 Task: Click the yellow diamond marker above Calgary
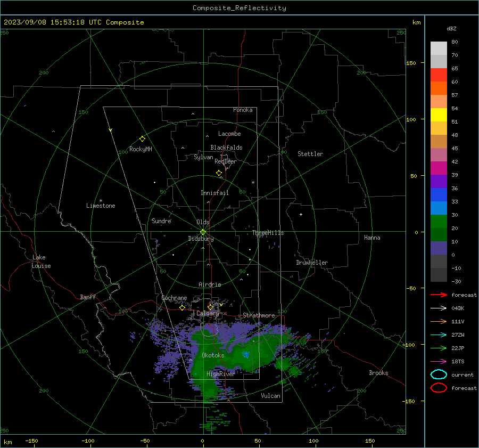tap(210, 307)
